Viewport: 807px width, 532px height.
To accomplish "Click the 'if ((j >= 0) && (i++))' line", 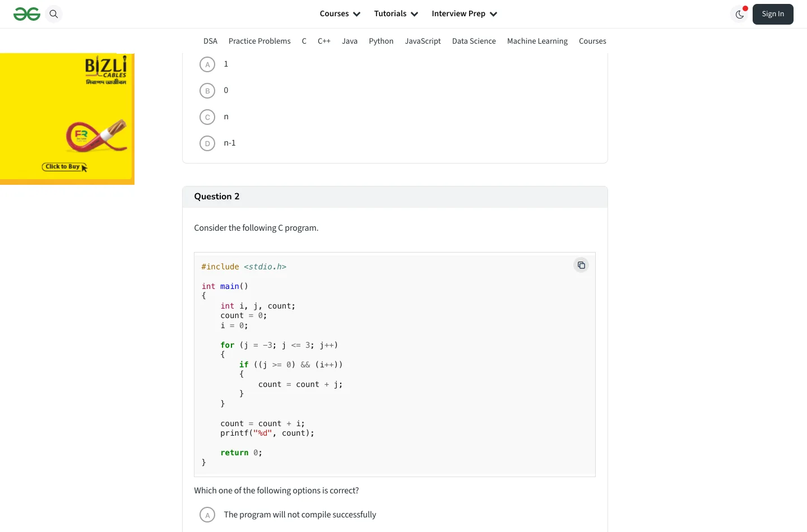I will click(291, 365).
